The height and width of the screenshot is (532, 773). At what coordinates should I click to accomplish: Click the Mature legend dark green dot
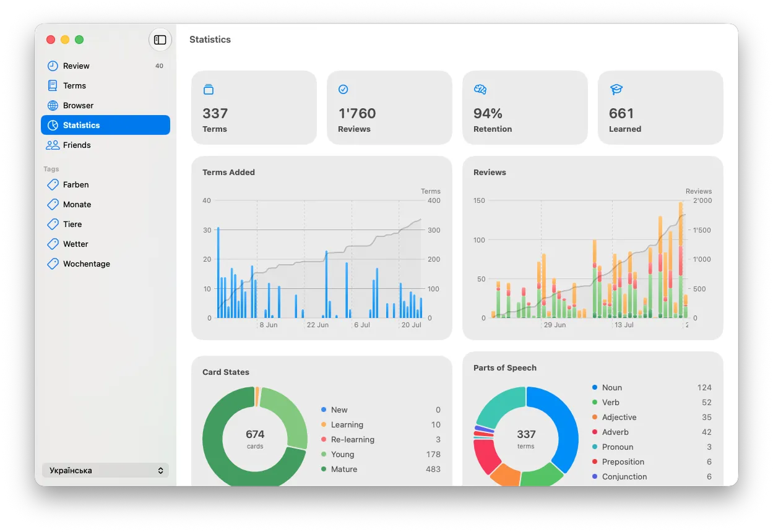coord(324,469)
